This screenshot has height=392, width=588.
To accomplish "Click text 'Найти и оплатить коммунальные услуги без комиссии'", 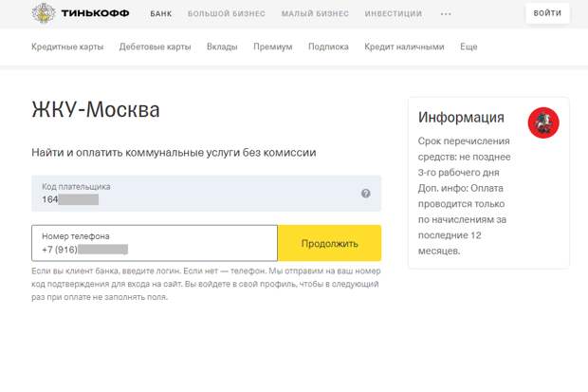I will point(174,153).
